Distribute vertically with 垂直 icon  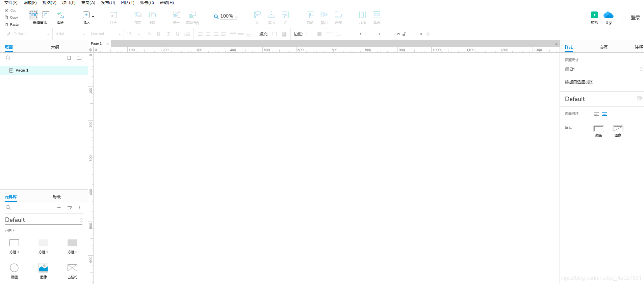[377, 15]
